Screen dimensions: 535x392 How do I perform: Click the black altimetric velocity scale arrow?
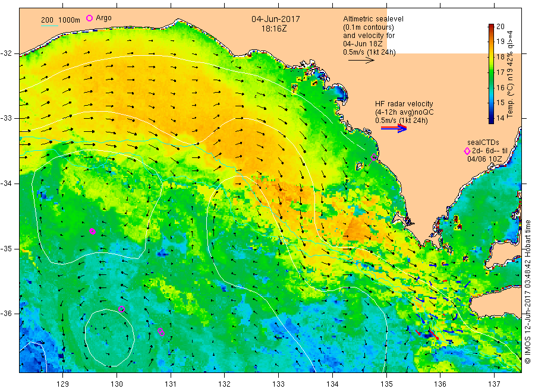(361, 61)
